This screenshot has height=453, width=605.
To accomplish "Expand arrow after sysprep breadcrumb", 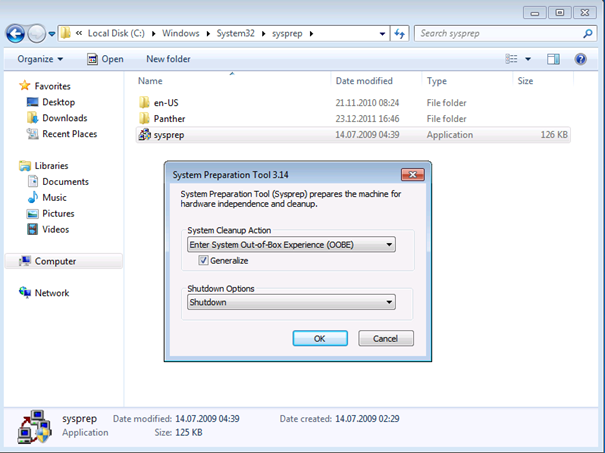I will point(311,34).
